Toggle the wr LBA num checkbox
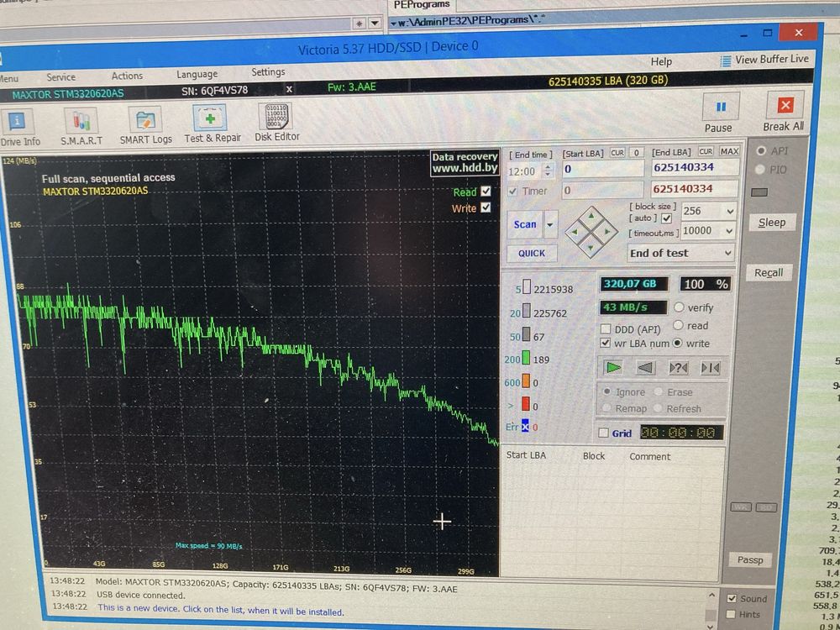This screenshot has height=630, width=840. click(x=606, y=343)
